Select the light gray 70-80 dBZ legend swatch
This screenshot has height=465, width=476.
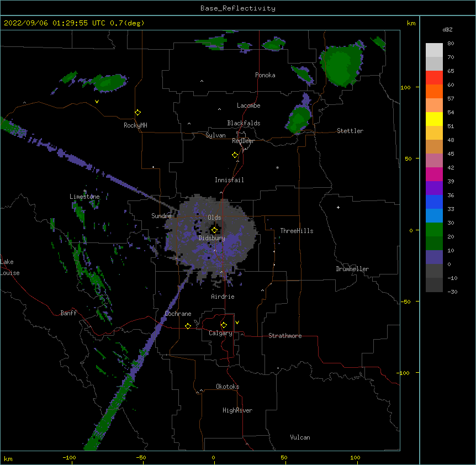click(434, 50)
